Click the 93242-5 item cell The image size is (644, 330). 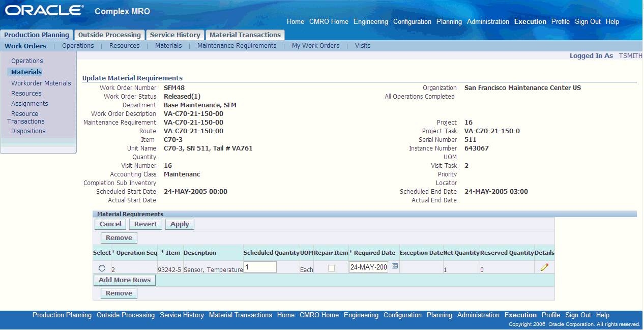click(169, 270)
